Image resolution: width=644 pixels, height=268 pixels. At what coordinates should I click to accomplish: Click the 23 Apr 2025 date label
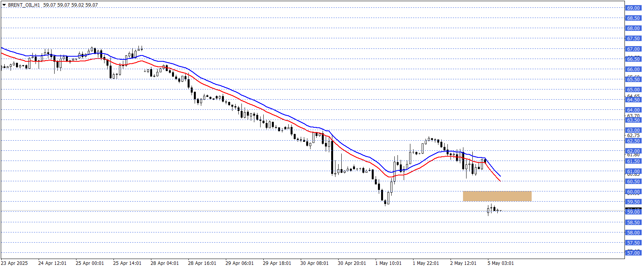click(14, 263)
